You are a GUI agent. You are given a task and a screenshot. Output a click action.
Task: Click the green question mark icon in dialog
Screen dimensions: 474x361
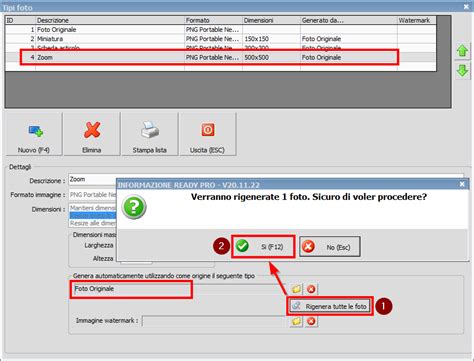[134, 207]
